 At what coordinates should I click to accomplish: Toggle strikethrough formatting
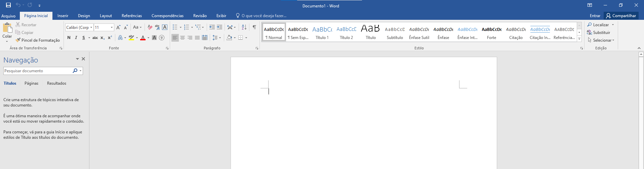click(x=95, y=38)
